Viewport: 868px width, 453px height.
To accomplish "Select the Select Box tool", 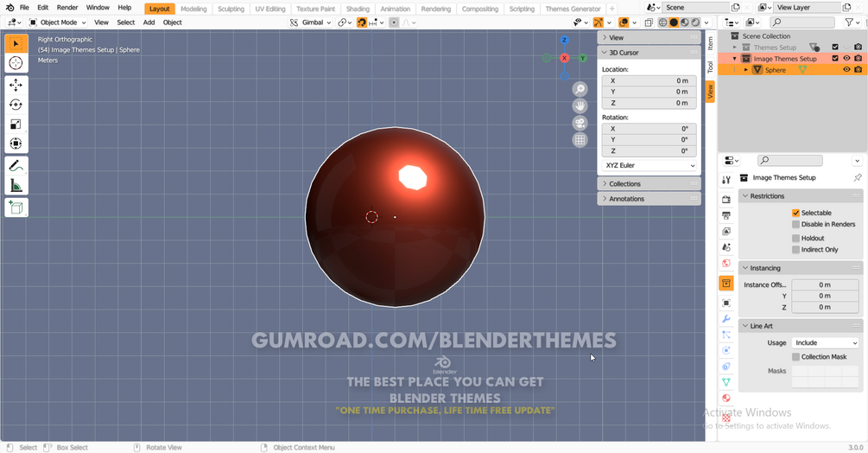I will point(16,44).
